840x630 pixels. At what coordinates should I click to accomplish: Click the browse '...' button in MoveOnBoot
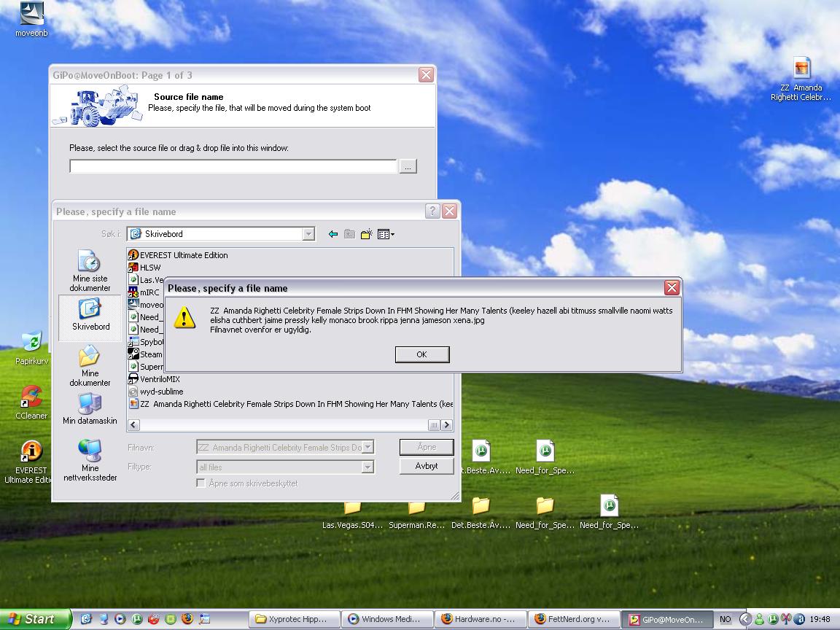tap(408, 166)
